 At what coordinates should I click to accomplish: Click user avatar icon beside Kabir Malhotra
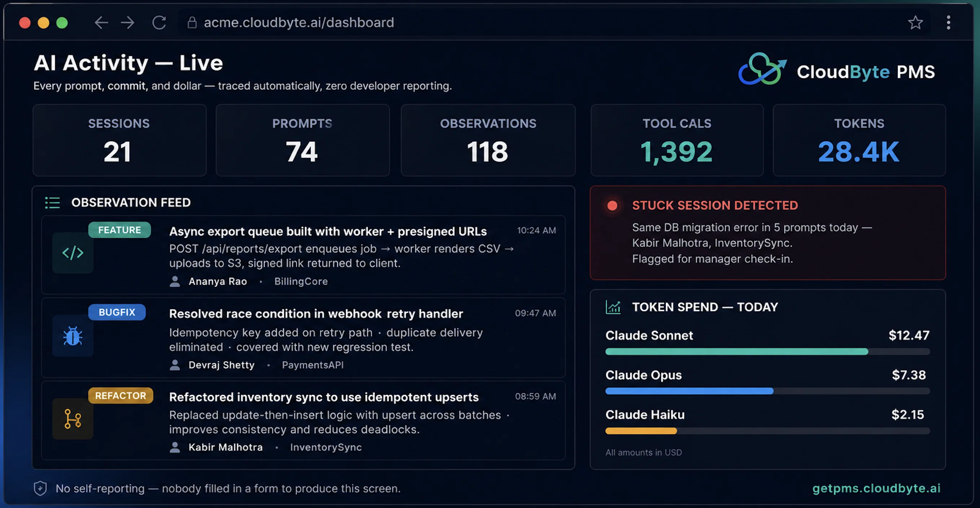click(x=175, y=447)
